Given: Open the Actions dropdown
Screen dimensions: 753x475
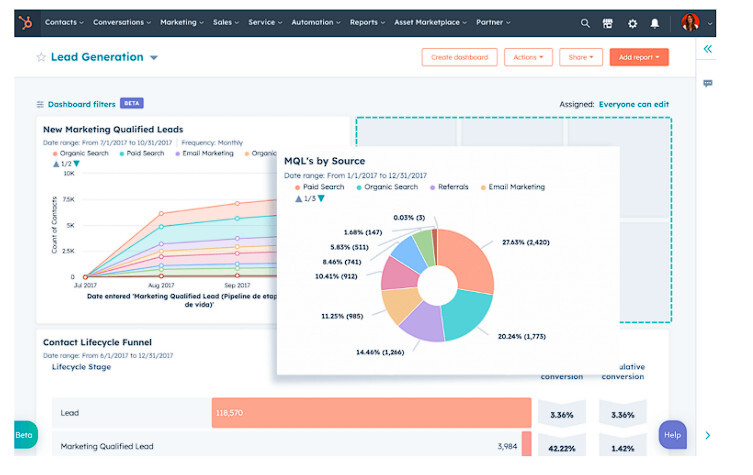Looking at the screenshot, I should coord(528,57).
